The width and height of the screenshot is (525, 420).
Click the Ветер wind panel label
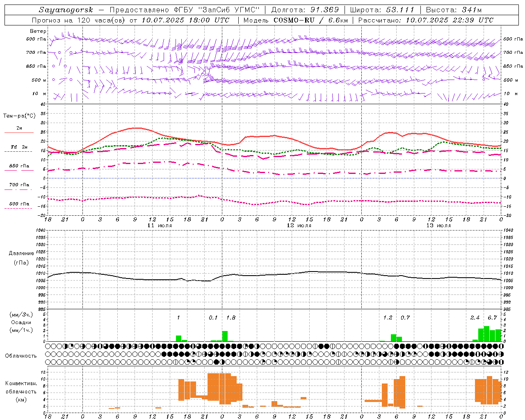click(x=38, y=31)
